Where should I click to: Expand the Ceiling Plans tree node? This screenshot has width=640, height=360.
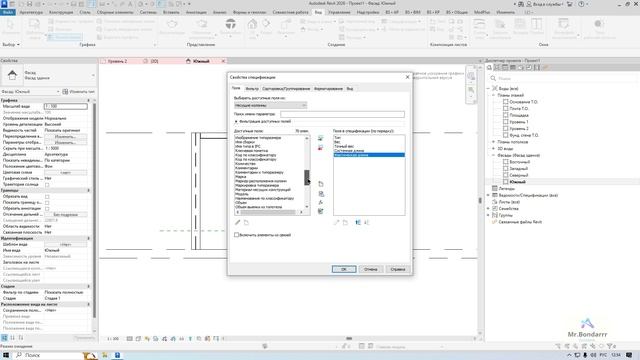(x=493, y=142)
